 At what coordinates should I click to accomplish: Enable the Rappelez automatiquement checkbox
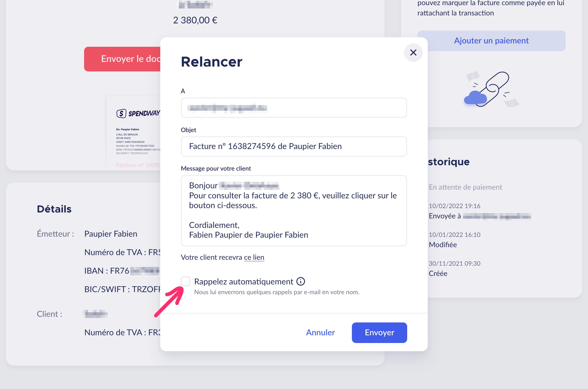tap(185, 281)
